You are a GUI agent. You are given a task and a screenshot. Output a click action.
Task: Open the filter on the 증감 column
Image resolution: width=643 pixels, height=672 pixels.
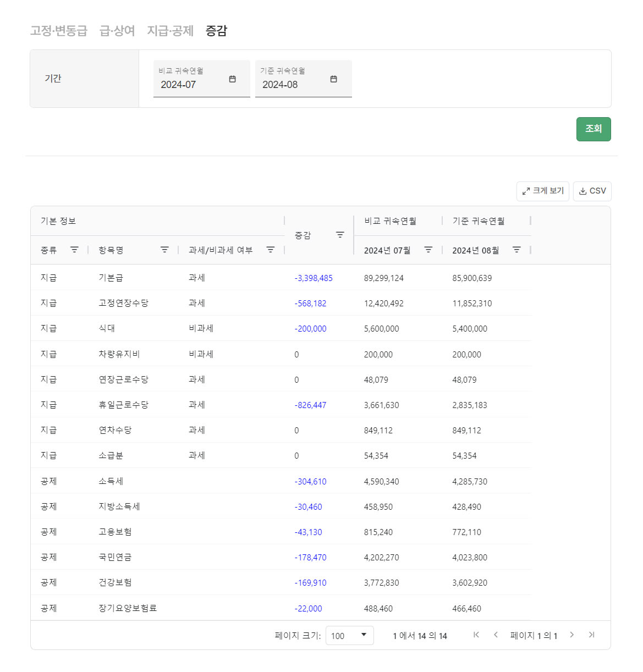[339, 234]
